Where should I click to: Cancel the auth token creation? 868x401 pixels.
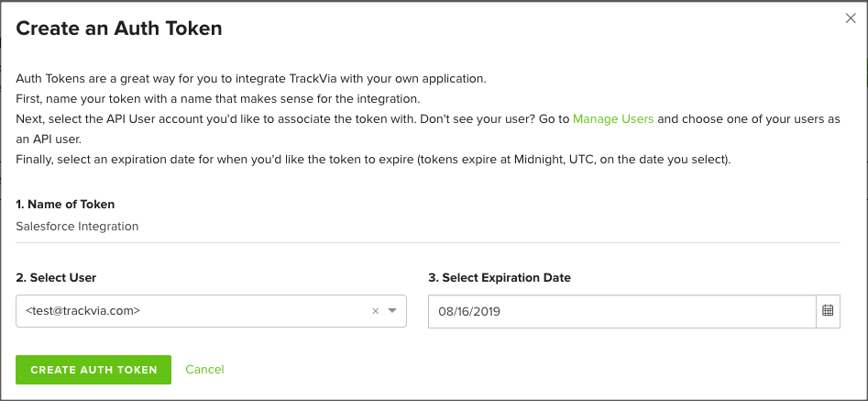point(204,370)
